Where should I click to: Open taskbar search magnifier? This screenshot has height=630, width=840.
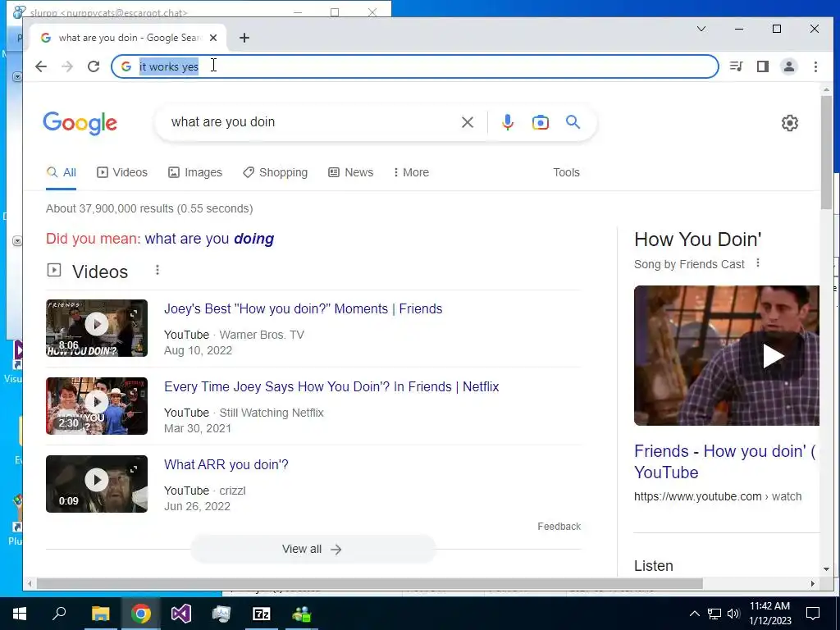tap(59, 614)
